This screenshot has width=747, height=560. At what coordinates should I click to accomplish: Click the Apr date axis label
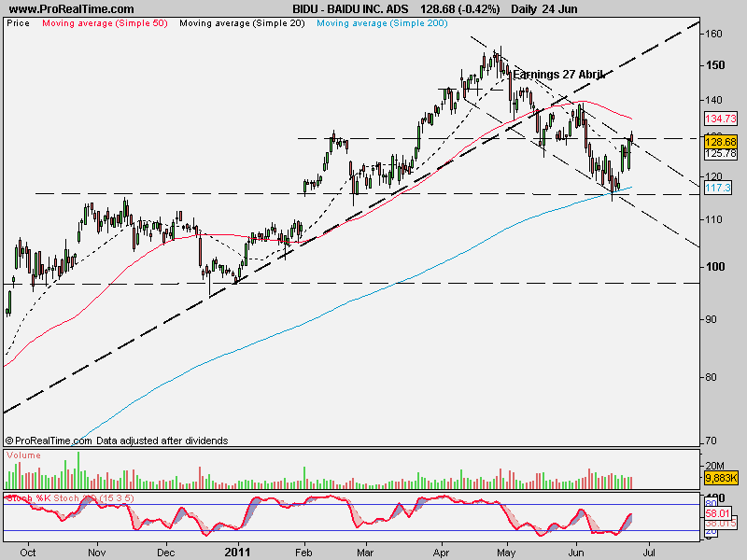pos(441,553)
